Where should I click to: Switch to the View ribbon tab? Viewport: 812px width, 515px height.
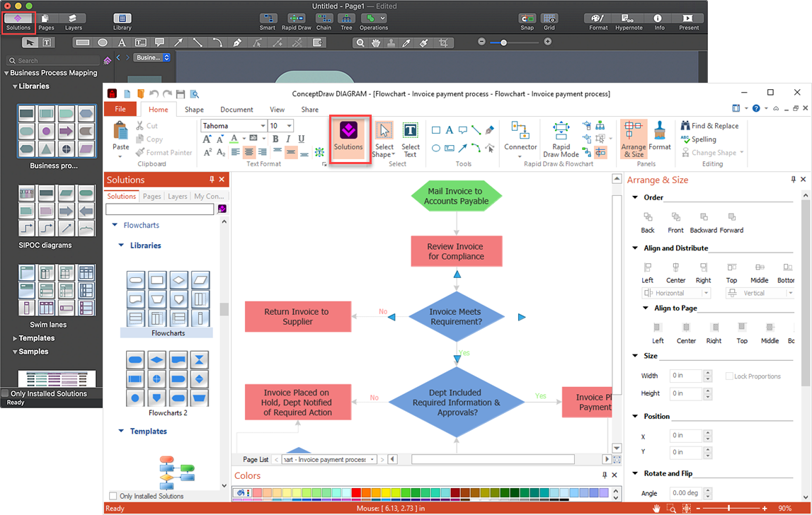click(277, 110)
